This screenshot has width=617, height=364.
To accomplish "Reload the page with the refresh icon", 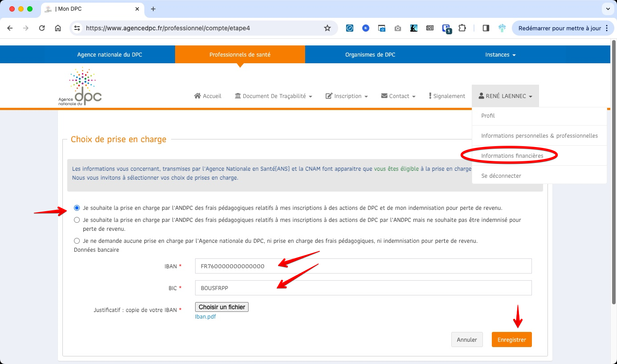I will click(x=42, y=28).
